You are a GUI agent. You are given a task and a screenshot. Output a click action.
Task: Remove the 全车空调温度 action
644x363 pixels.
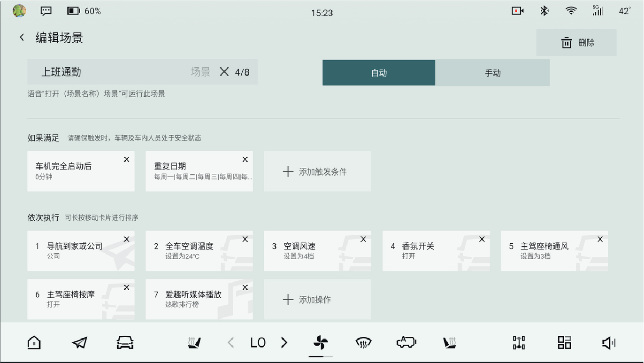click(245, 239)
